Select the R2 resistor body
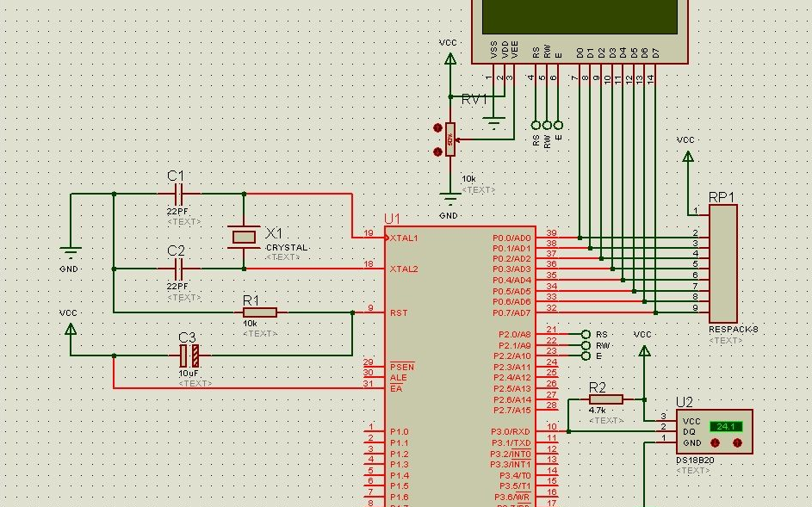This screenshot has width=812, height=507. click(606, 399)
